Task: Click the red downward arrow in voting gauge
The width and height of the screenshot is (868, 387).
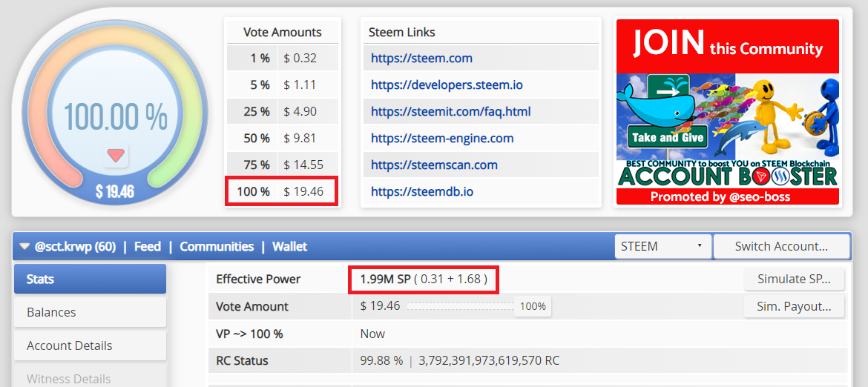Action: click(116, 156)
